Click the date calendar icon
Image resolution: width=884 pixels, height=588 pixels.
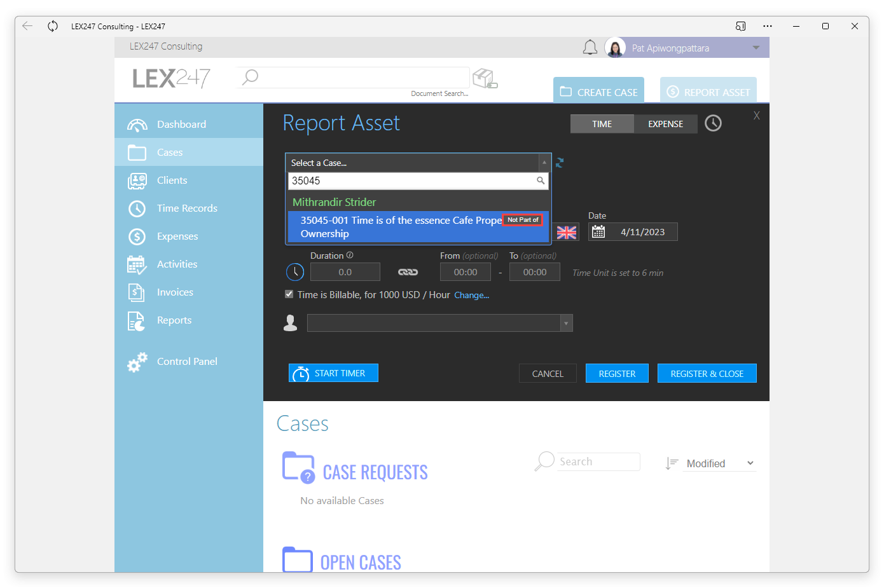pyautogui.click(x=598, y=232)
